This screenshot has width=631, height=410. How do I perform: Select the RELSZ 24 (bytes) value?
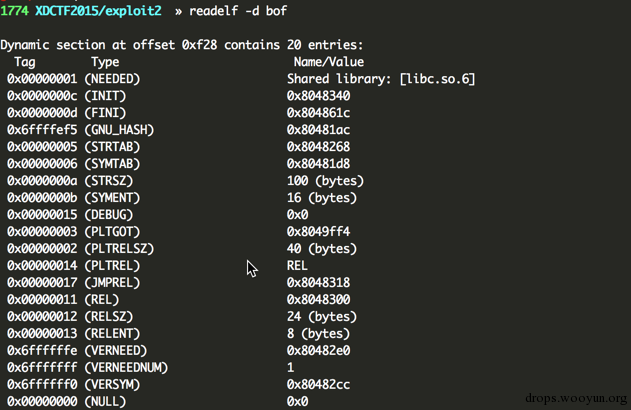point(322,317)
